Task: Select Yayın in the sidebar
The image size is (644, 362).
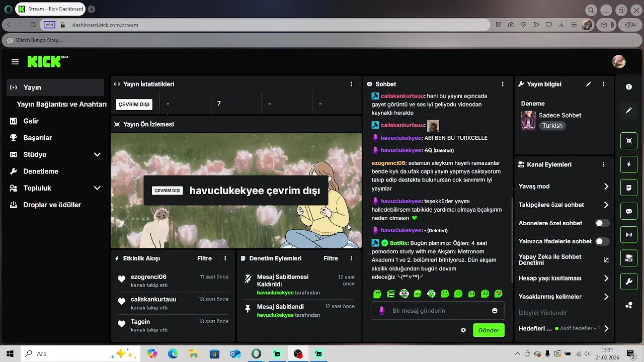Action: (56, 87)
